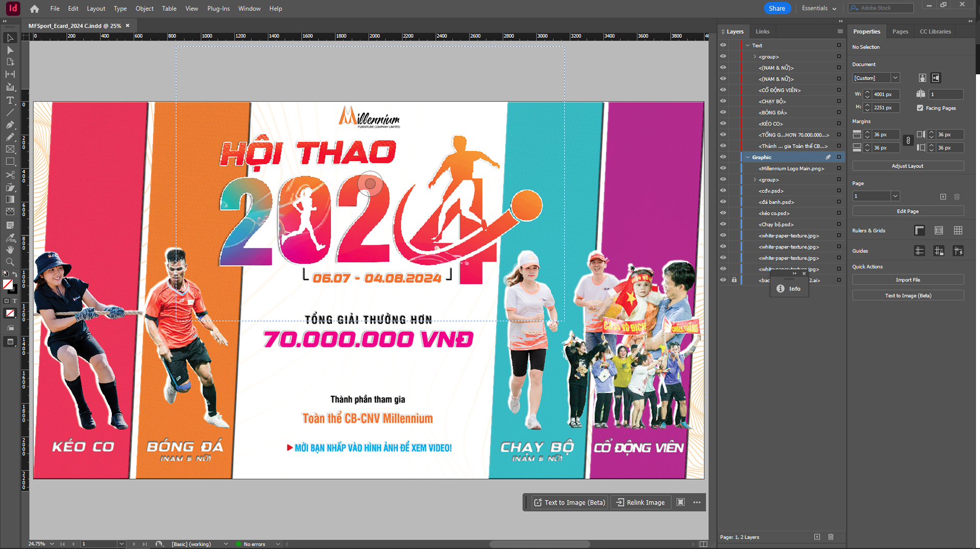Switch to the Links tab
980x549 pixels.
[x=762, y=32]
